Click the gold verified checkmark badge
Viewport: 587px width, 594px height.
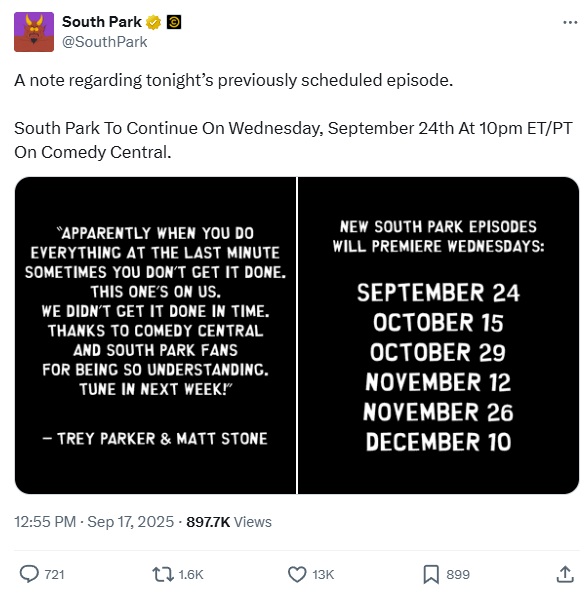[153, 22]
